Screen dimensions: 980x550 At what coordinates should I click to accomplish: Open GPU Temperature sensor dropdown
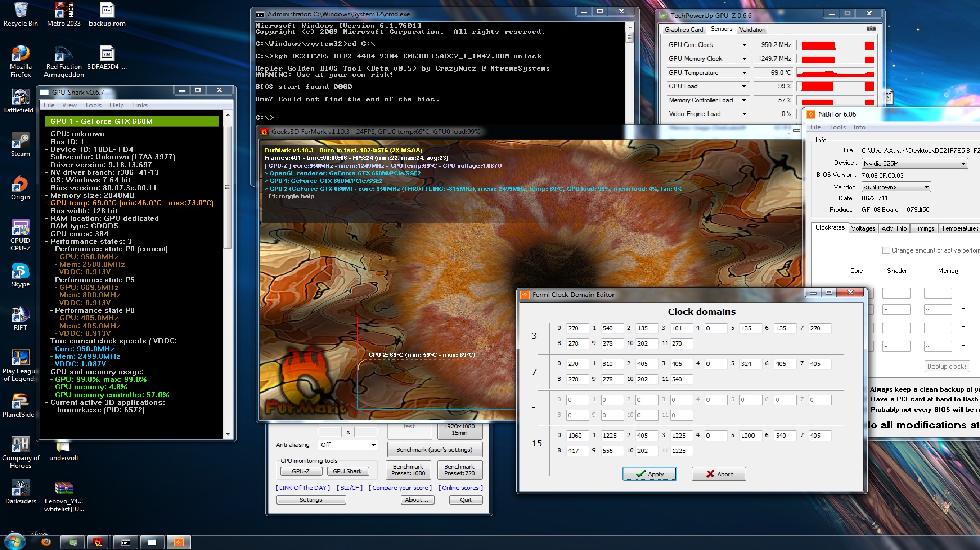(x=744, y=73)
